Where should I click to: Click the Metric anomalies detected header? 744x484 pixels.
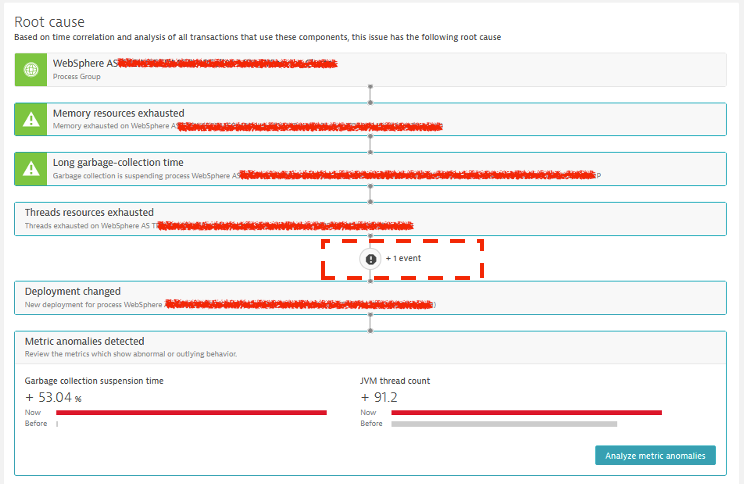pyautogui.click(x=84, y=341)
